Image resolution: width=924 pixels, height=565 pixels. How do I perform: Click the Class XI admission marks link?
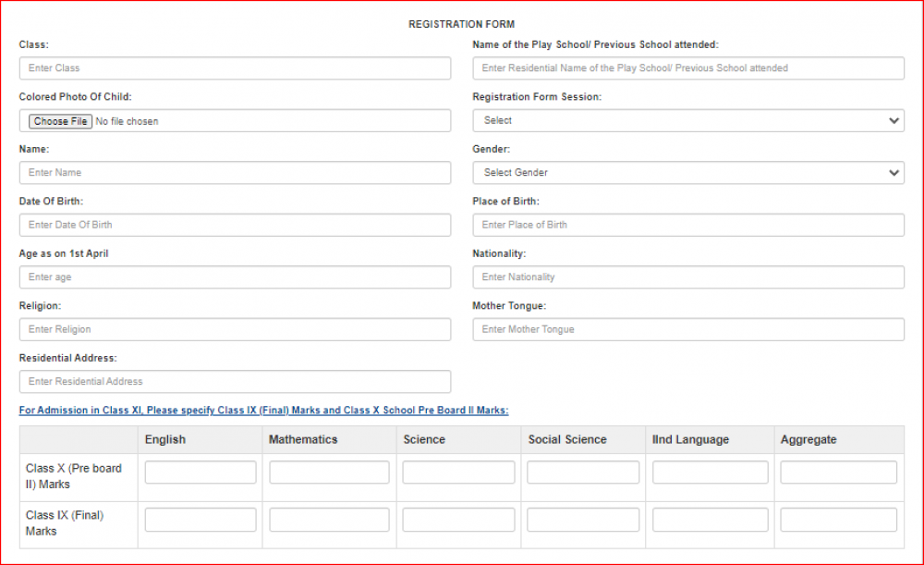tap(263, 411)
